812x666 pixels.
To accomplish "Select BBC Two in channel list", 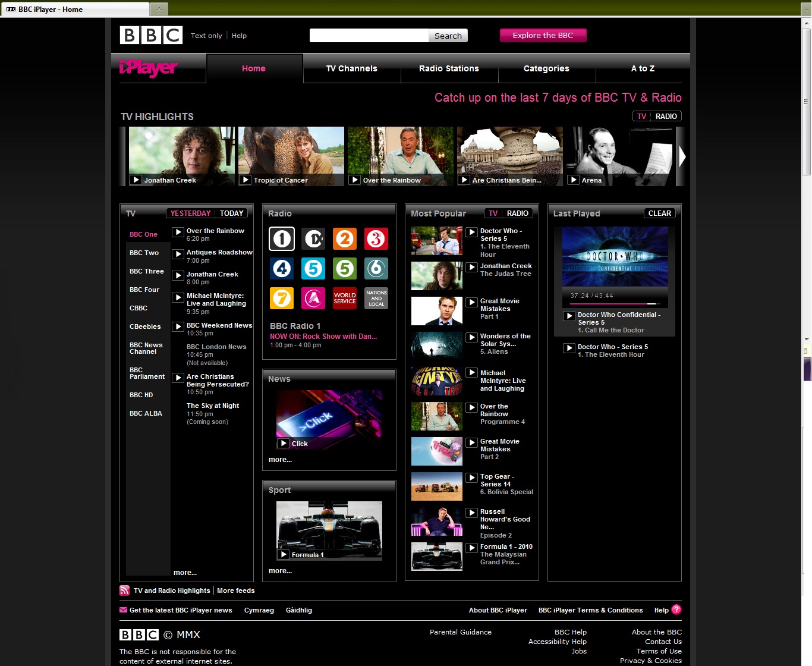I will click(144, 253).
